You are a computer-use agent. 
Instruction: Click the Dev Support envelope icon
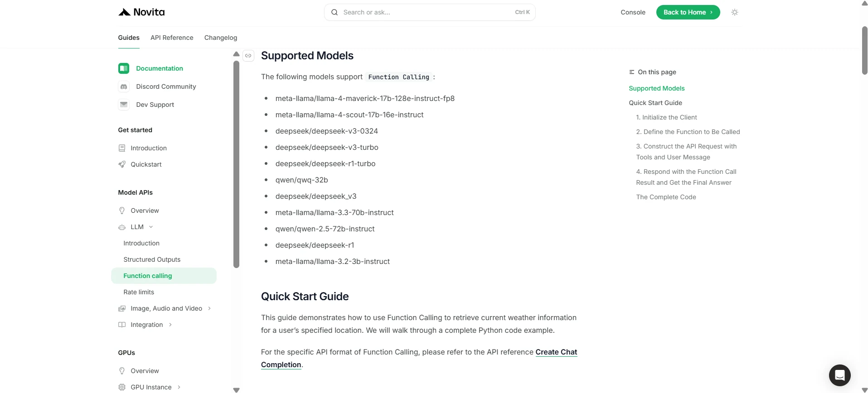124,105
